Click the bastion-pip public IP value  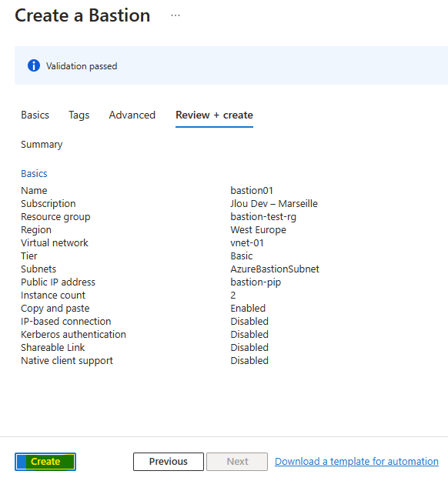[256, 282]
